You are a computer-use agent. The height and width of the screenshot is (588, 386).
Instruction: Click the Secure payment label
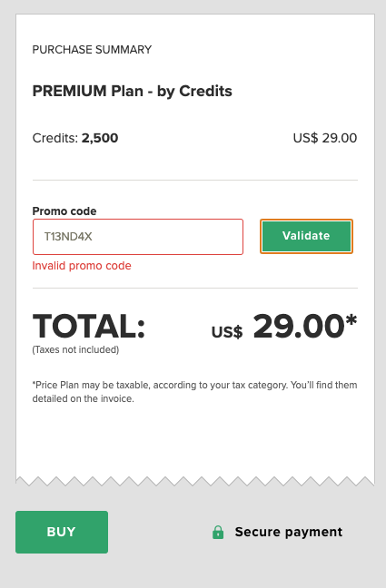pyautogui.click(x=289, y=532)
